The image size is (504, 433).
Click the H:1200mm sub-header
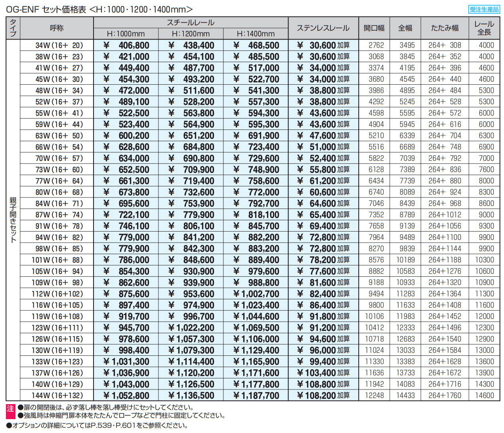(x=191, y=34)
